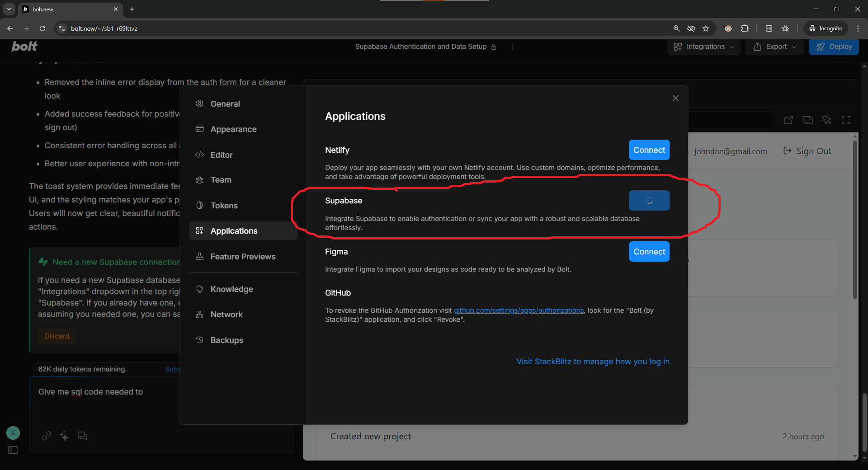This screenshot has width=868, height=470.
Task: Toggle the sidebar panel icon
Action: [x=13, y=450]
